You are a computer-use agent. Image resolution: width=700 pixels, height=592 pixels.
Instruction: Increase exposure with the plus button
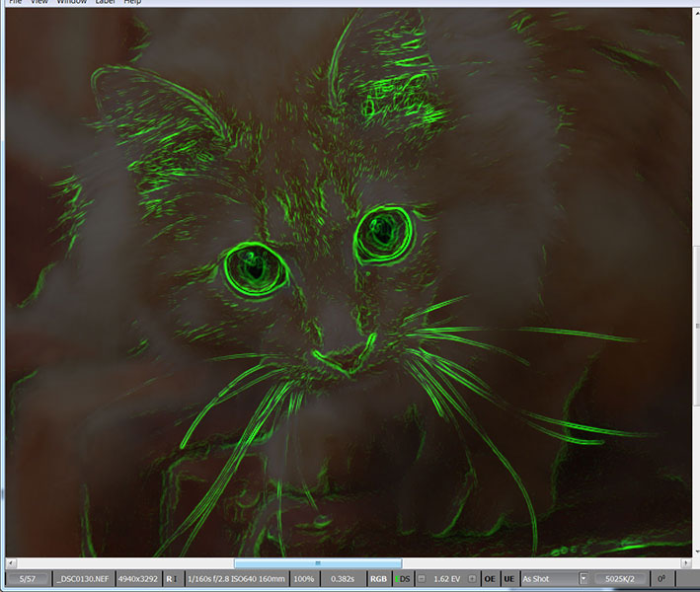(x=472, y=578)
